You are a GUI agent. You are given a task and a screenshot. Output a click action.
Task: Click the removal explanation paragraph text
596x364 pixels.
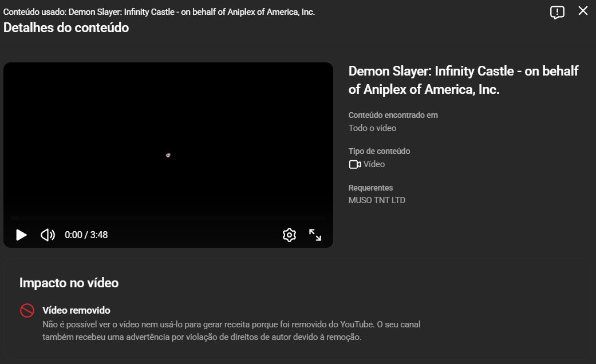tap(231, 331)
